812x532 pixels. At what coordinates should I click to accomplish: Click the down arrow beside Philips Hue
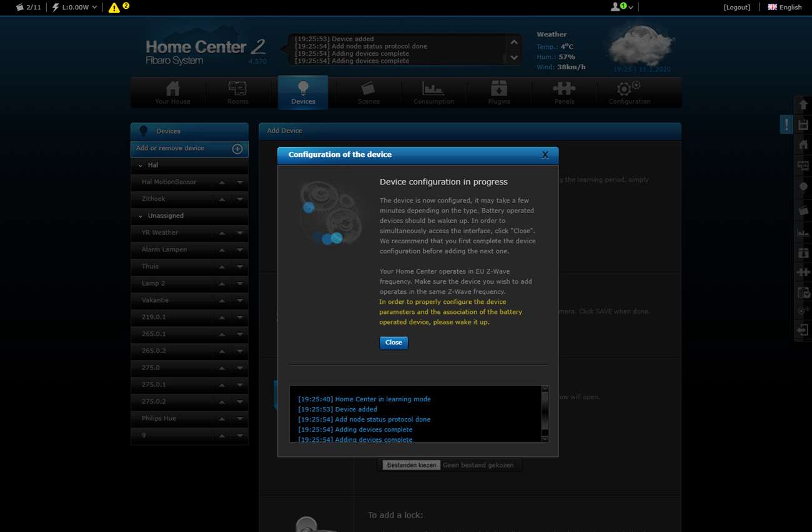point(240,419)
